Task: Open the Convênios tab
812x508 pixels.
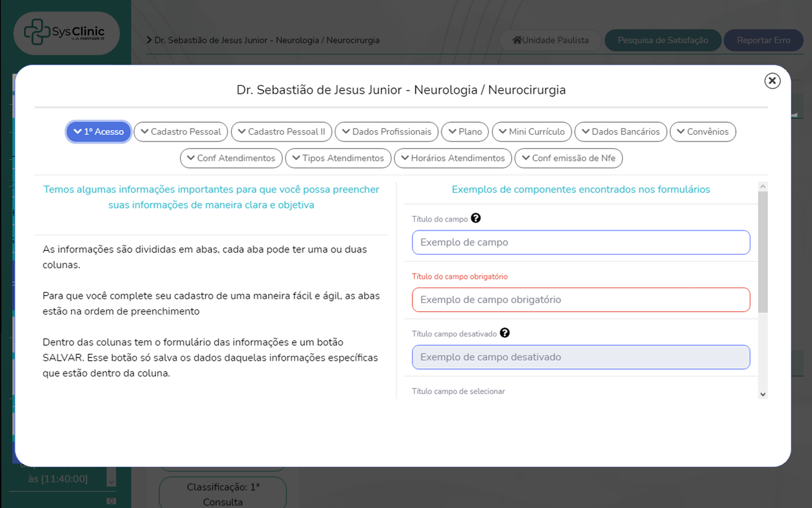Action: 703,132
